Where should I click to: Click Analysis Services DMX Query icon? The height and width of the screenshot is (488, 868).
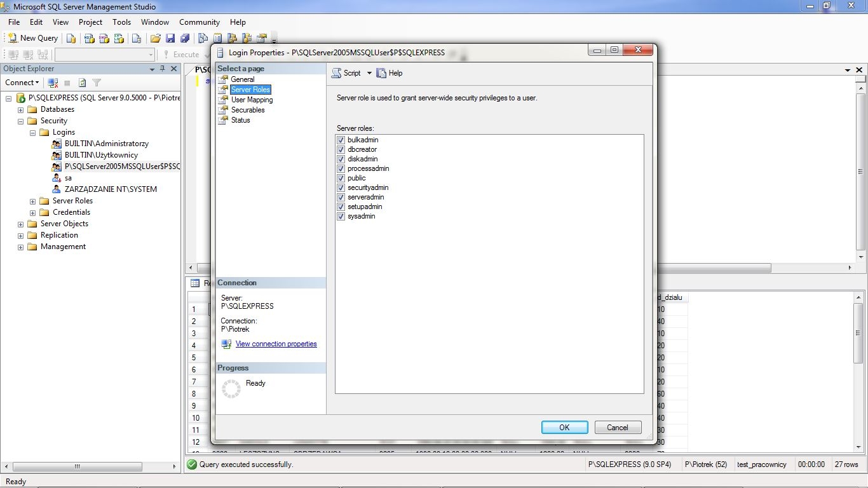coord(104,38)
